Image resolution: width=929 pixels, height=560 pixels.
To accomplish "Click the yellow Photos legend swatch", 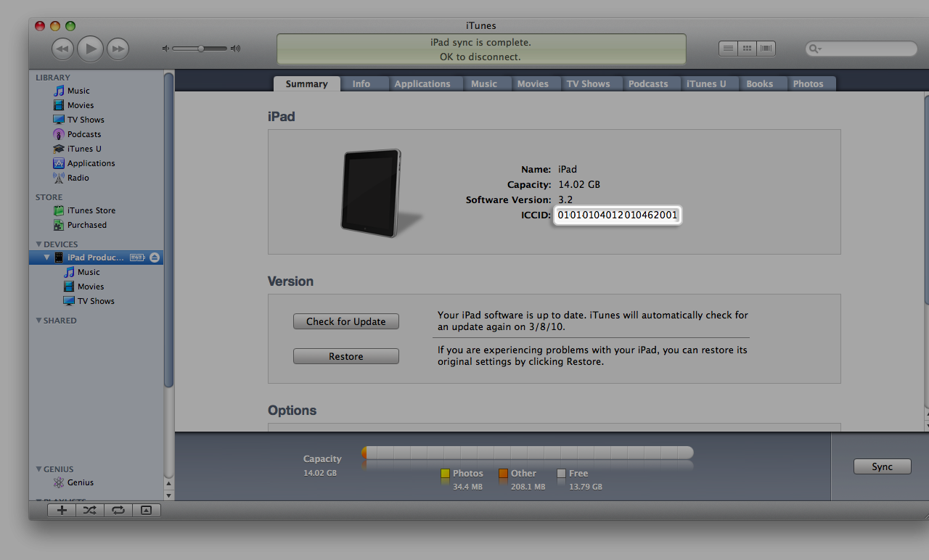I will pos(445,474).
